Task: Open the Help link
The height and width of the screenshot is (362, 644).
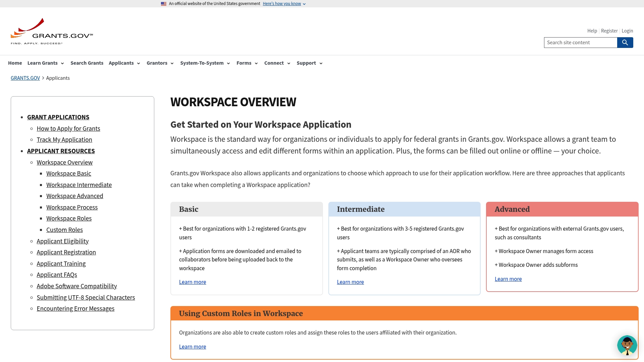Action: tap(592, 31)
